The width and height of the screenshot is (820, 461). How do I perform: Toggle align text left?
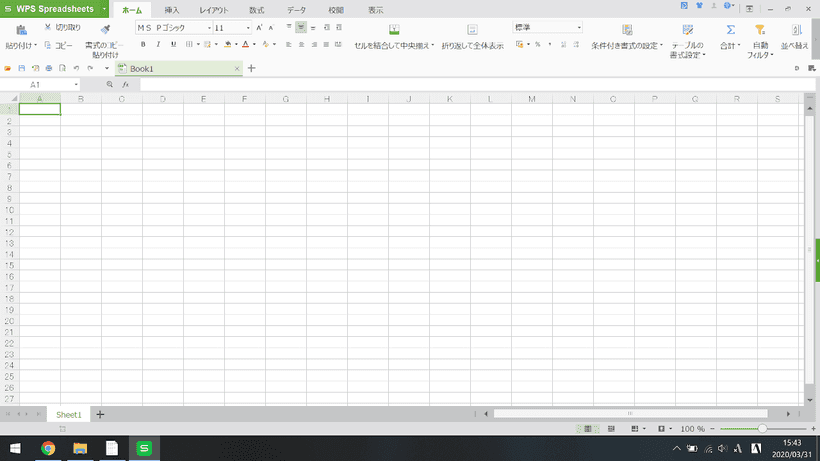[289, 45]
